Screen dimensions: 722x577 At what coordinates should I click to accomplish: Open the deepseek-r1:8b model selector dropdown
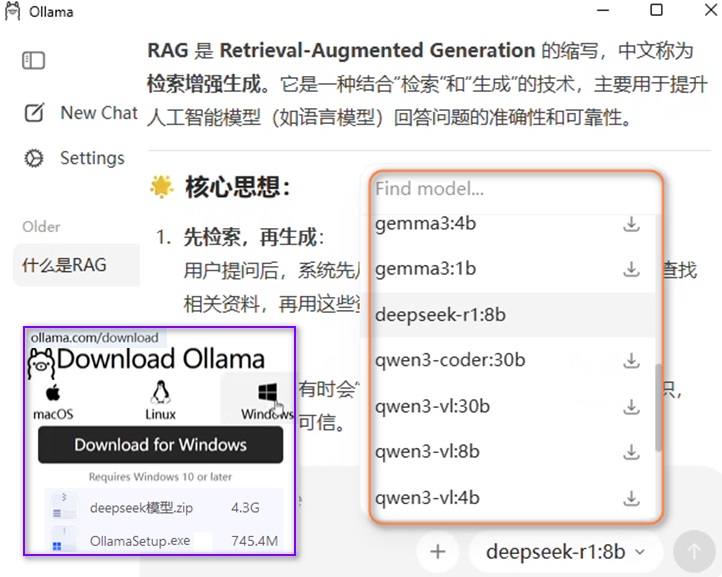coord(565,551)
